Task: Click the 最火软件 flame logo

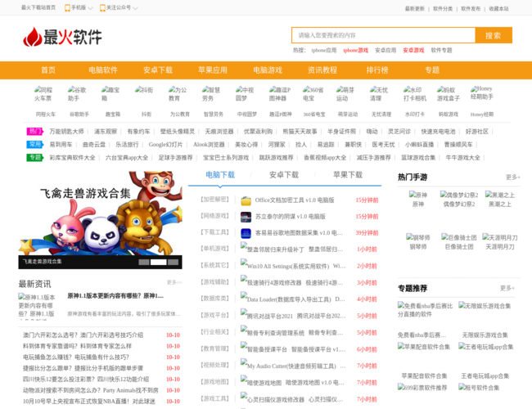Action: click(x=62, y=36)
